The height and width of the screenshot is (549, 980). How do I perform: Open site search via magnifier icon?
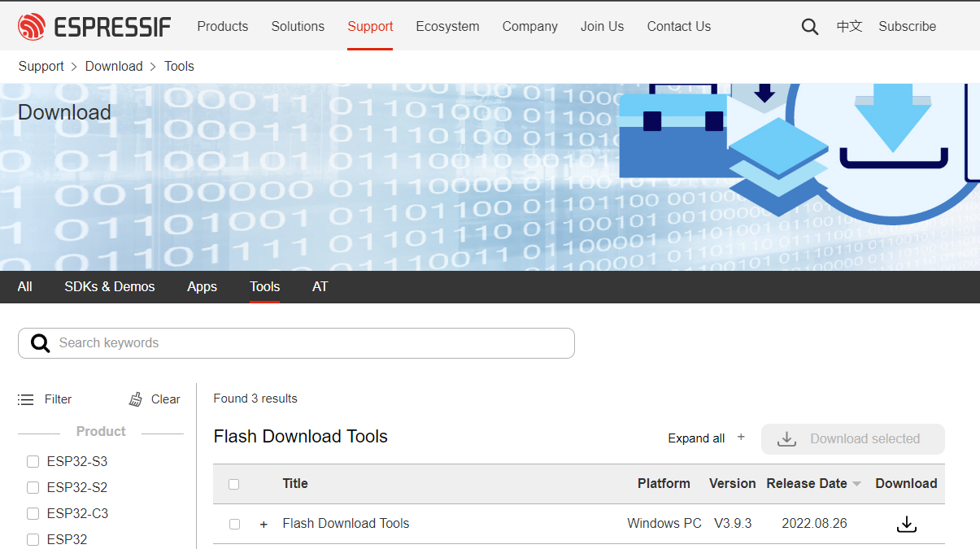click(x=809, y=26)
